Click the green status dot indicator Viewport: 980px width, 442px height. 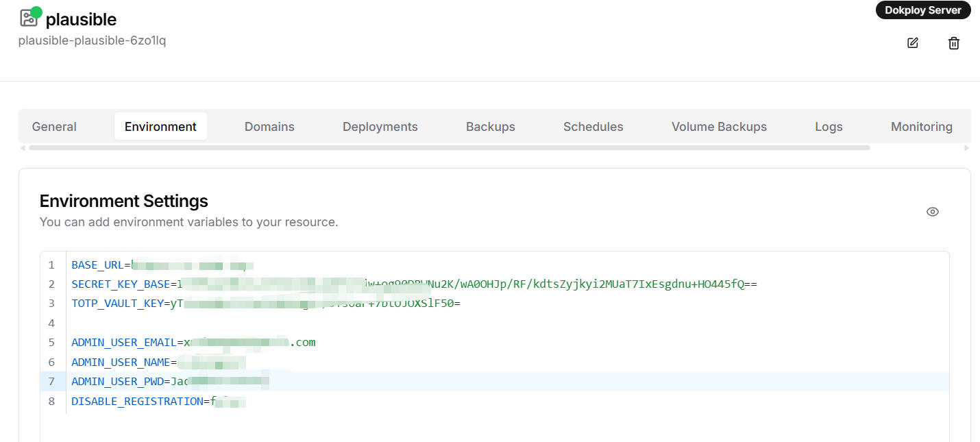point(36,12)
